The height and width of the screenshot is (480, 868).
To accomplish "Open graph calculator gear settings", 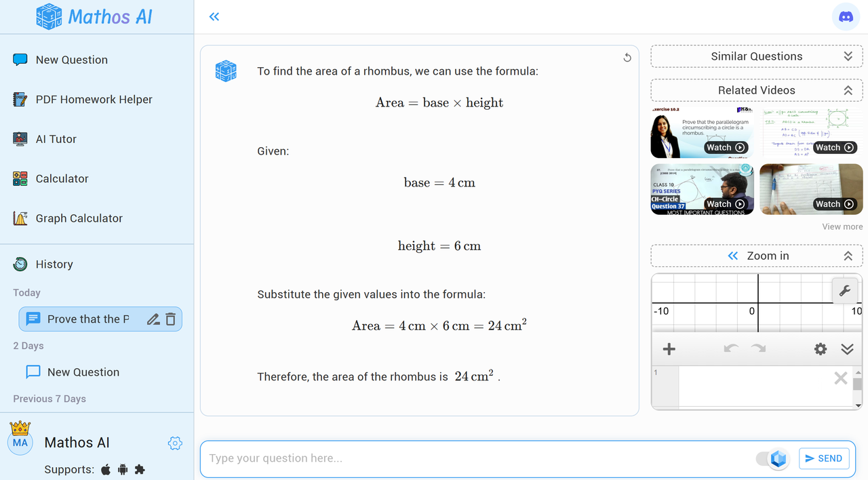I will 821,349.
